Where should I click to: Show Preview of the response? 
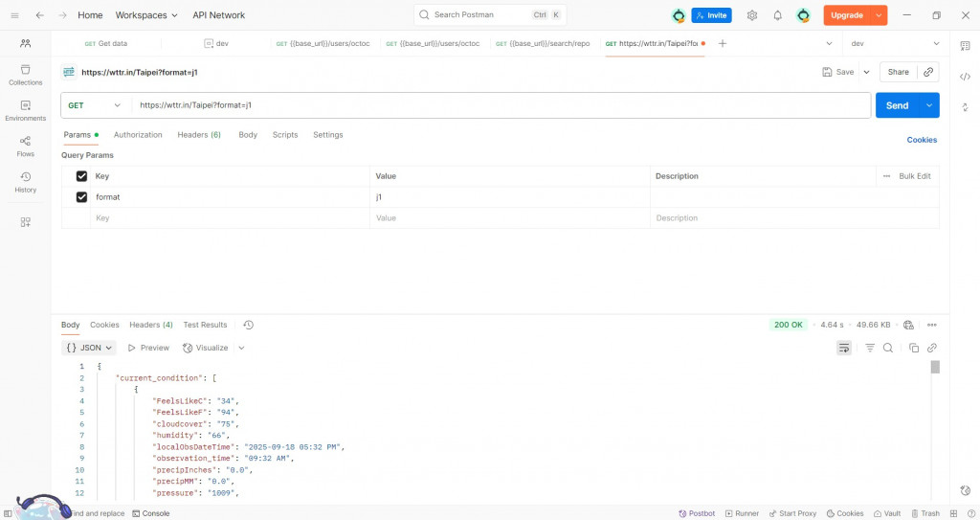coord(148,348)
